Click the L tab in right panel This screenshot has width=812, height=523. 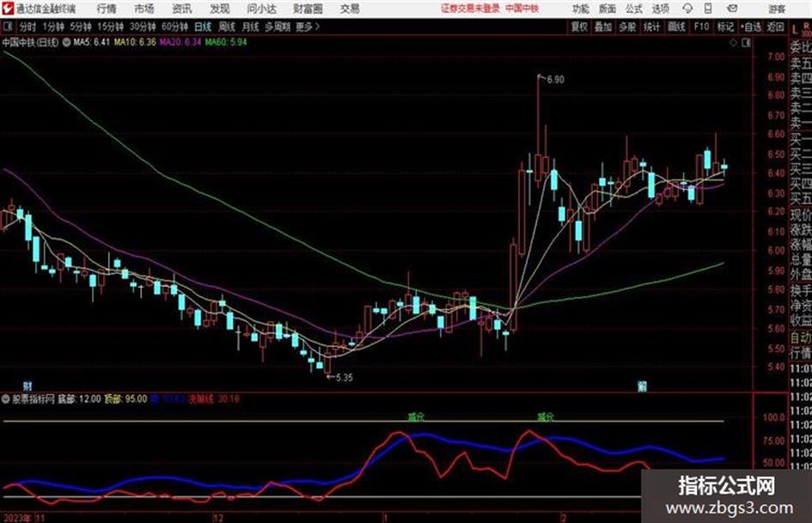tap(795, 31)
